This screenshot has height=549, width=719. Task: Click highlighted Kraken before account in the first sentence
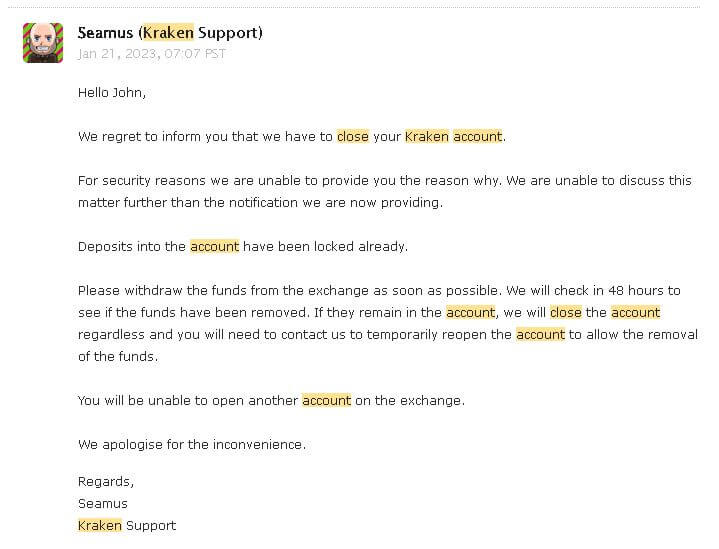(426, 137)
